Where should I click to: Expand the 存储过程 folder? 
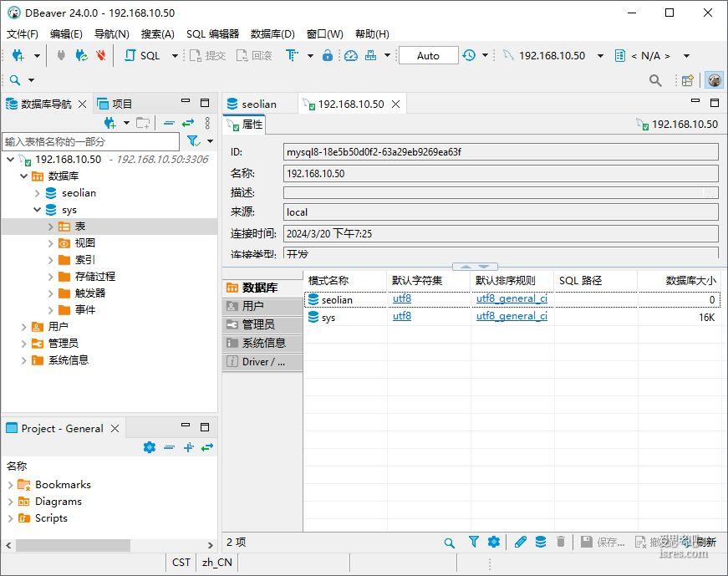pyautogui.click(x=51, y=277)
